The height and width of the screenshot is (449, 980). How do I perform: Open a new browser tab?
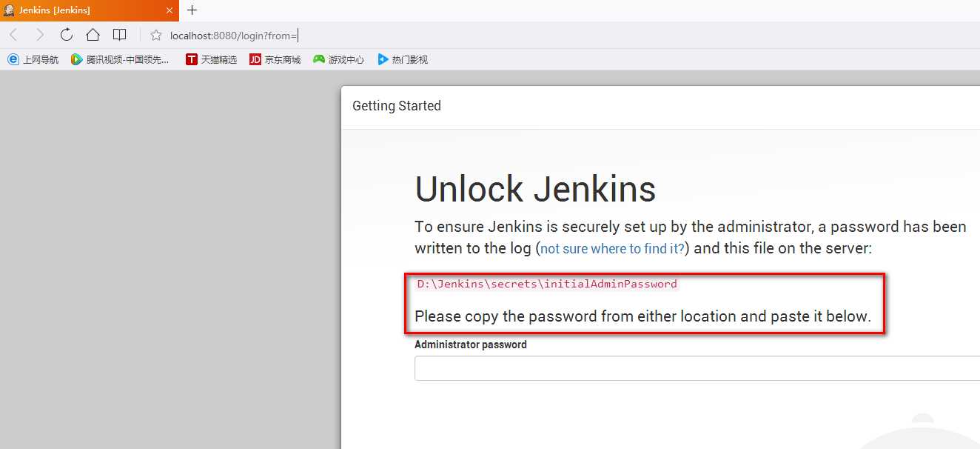[192, 10]
